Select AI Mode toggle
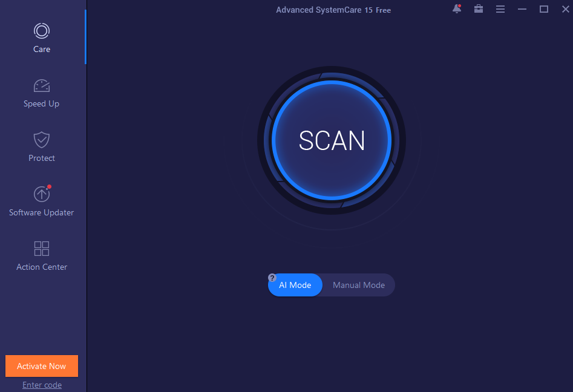The width and height of the screenshot is (573, 392). click(x=295, y=285)
